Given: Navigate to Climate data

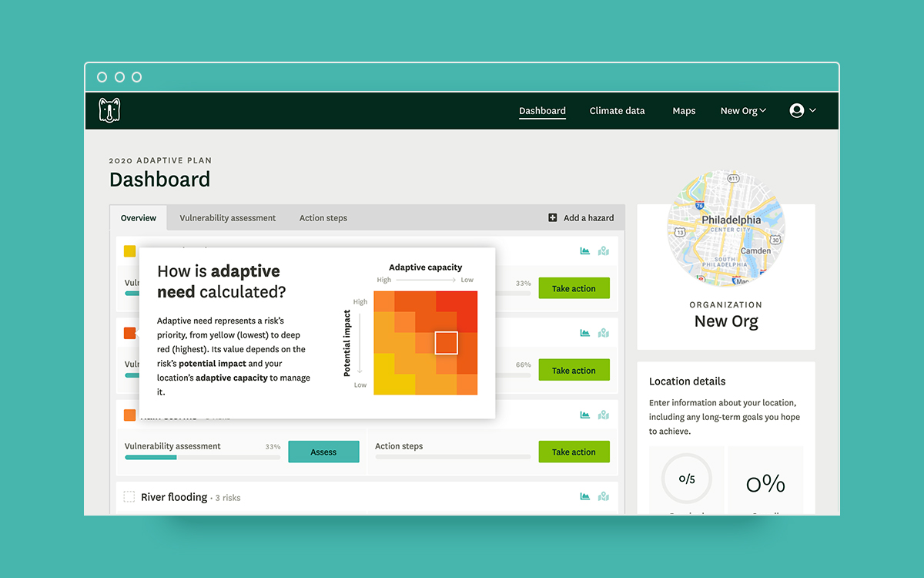Looking at the screenshot, I should coord(617,110).
